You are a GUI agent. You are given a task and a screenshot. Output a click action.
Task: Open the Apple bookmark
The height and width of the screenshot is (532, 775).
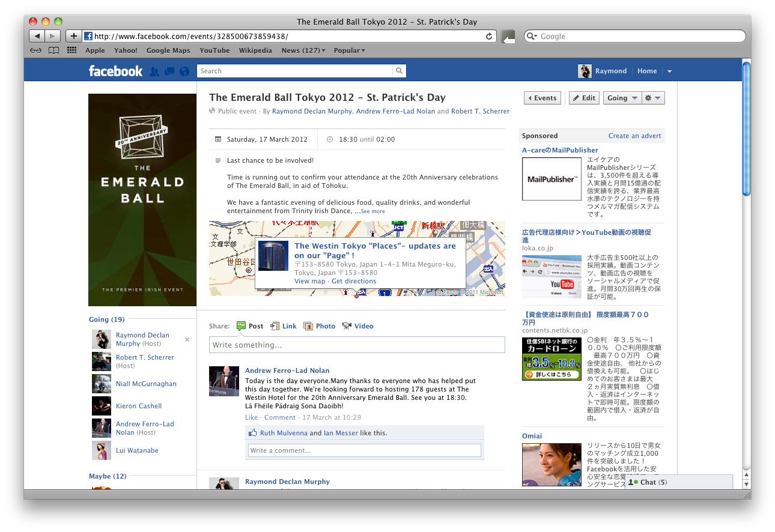(95, 50)
